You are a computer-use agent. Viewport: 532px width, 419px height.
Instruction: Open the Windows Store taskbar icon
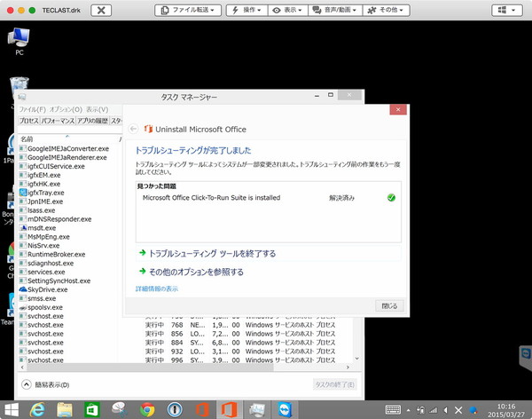coord(91,410)
